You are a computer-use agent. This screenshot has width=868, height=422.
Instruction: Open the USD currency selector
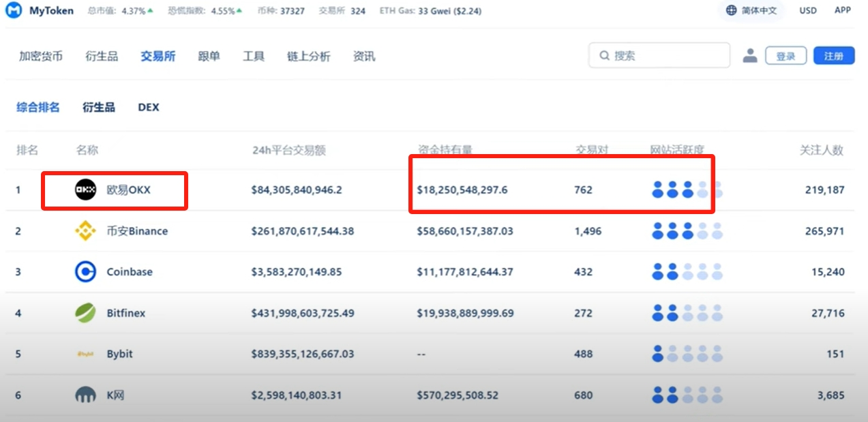click(x=808, y=10)
